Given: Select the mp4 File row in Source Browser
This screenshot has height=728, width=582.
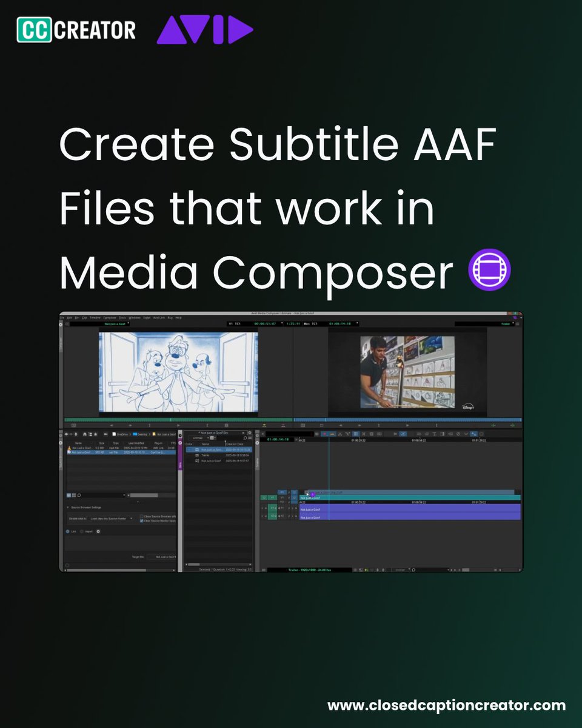Looking at the screenshot, I should click(x=121, y=448).
